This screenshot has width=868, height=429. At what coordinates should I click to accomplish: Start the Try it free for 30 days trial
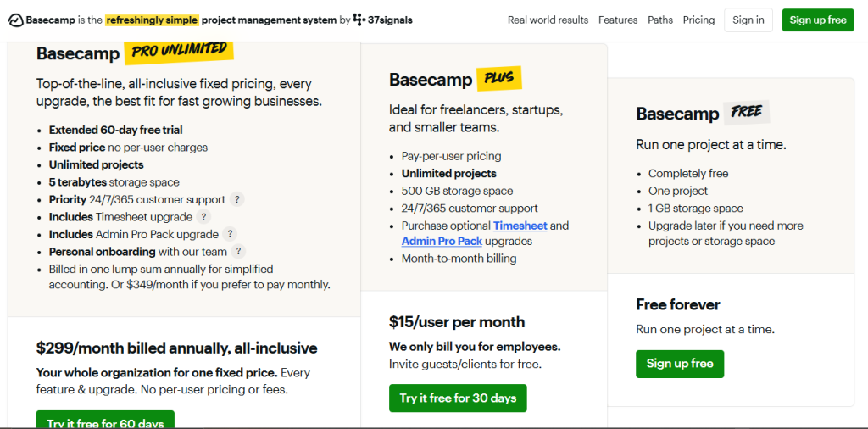pos(458,398)
